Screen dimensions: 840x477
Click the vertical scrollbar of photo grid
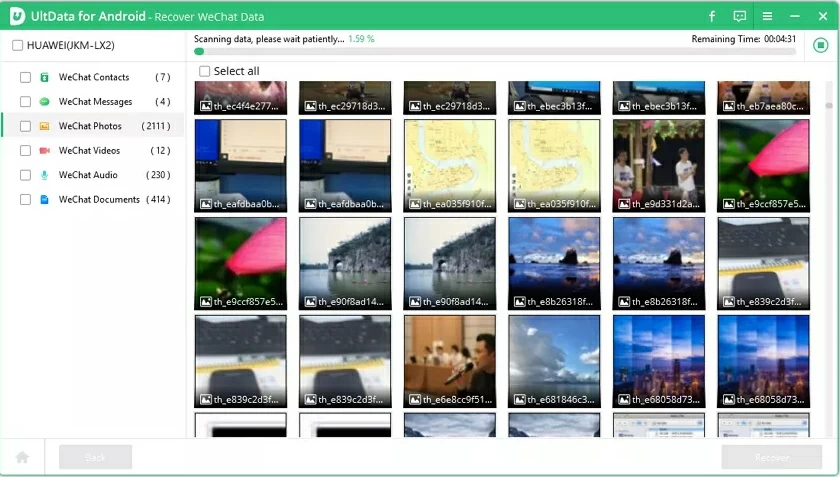829,200
